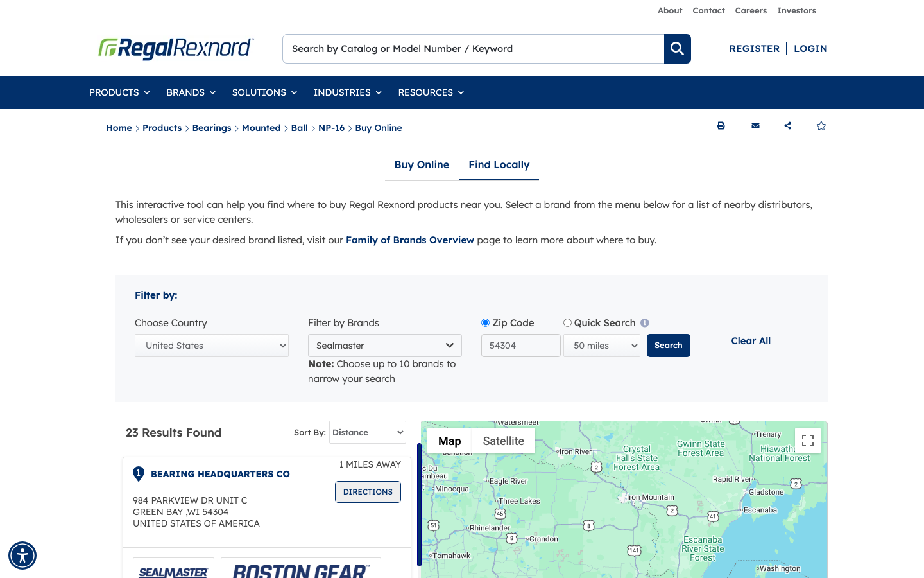
Task: Add page to favorites star icon
Action: (x=821, y=126)
